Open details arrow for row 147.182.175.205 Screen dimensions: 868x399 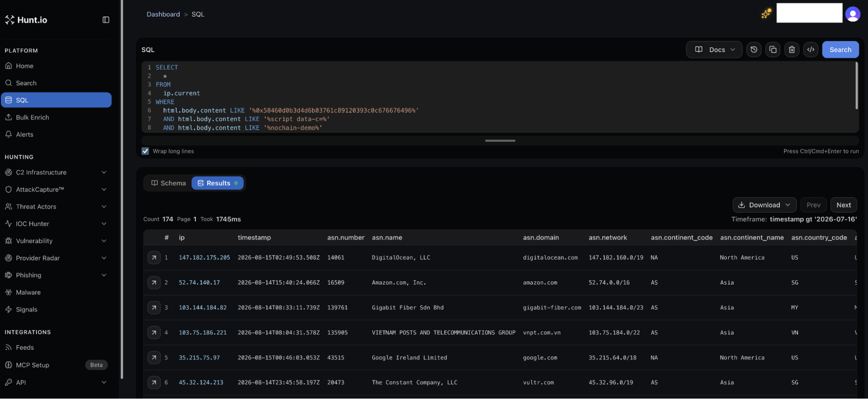[x=154, y=258]
